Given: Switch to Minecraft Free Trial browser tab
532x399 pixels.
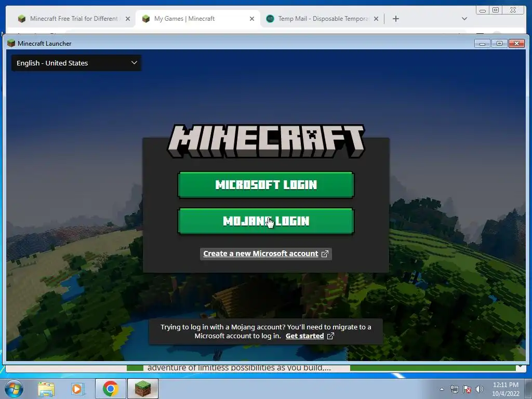Looking at the screenshot, I should point(74,19).
